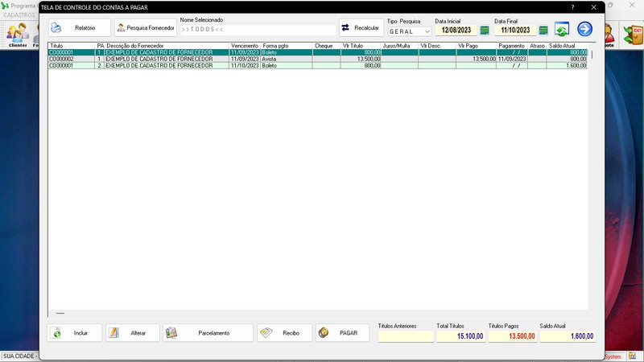Click the blue arrow go icon
Image resolution: width=644 pixels, height=362 pixels.
tap(584, 29)
